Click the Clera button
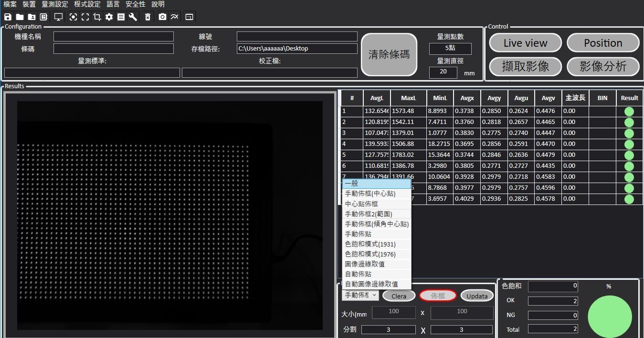Image resolution: width=644 pixels, height=338 pixels. click(399, 296)
